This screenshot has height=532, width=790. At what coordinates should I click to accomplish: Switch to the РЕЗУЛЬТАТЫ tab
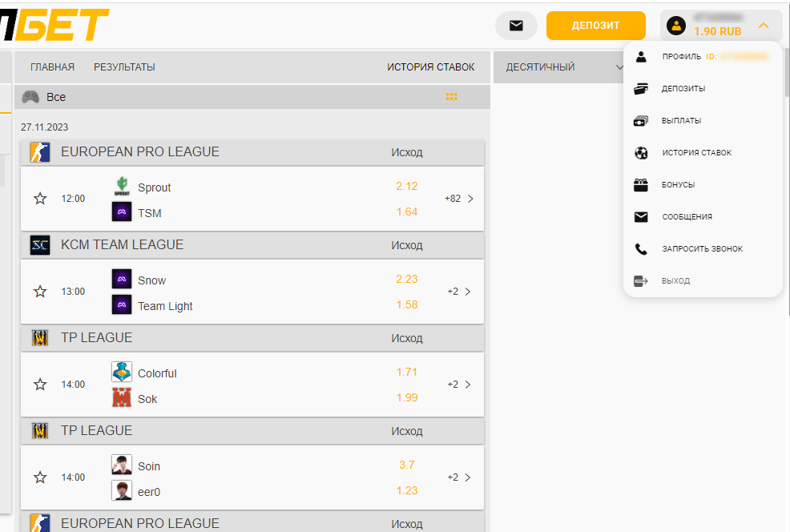124,67
